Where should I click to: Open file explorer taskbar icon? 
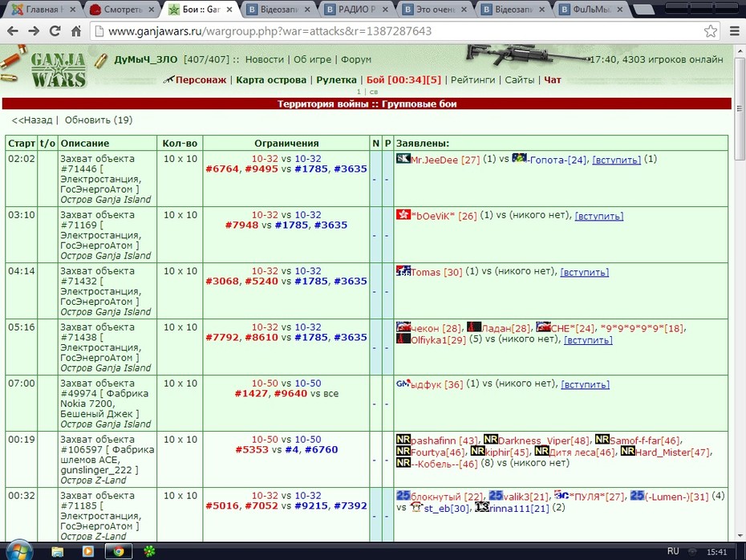[x=57, y=551]
